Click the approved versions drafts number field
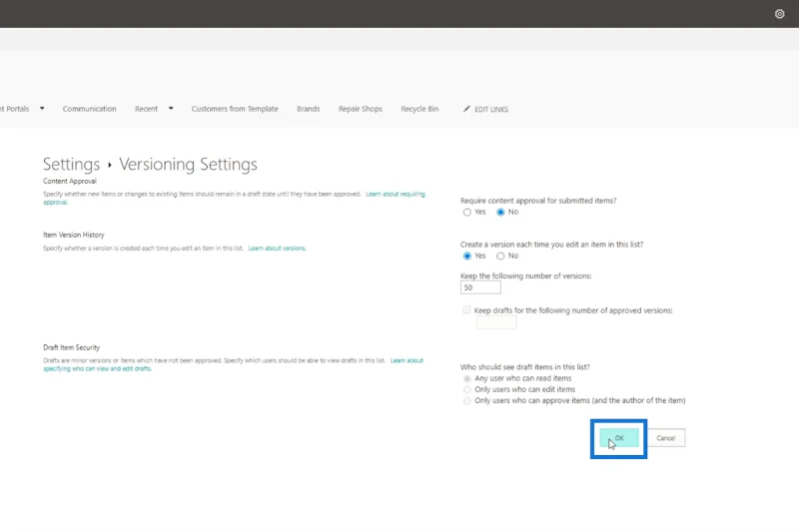Viewport: 799px width, 532px height. pos(496,322)
